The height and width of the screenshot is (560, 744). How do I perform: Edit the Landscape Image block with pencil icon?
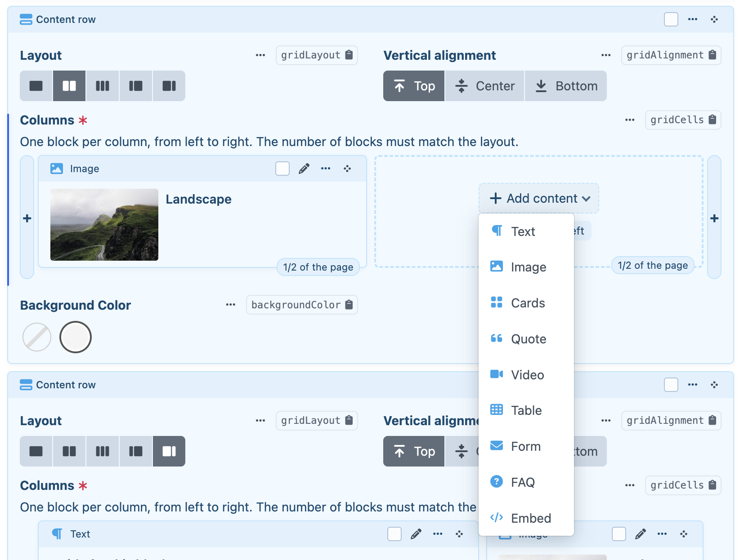304,169
